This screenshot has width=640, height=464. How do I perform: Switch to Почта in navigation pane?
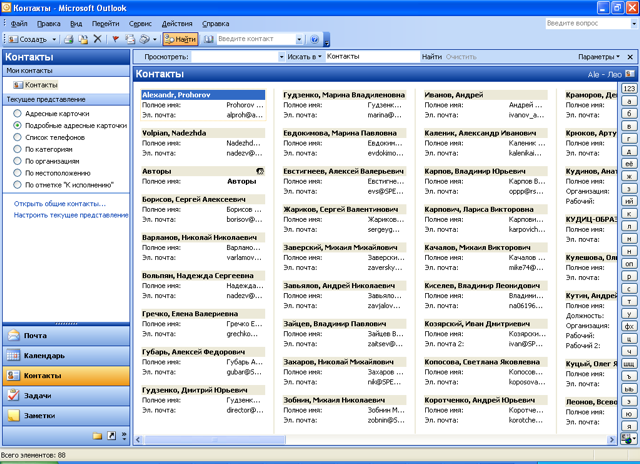[66, 336]
